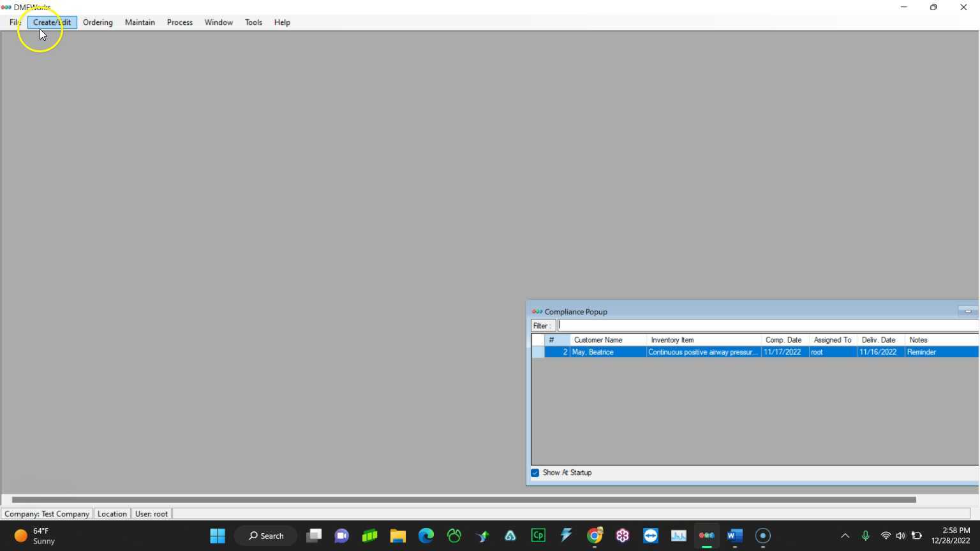Minimize the Compliance Popup window
Screen dimensions: 980x551
[x=967, y=311]
